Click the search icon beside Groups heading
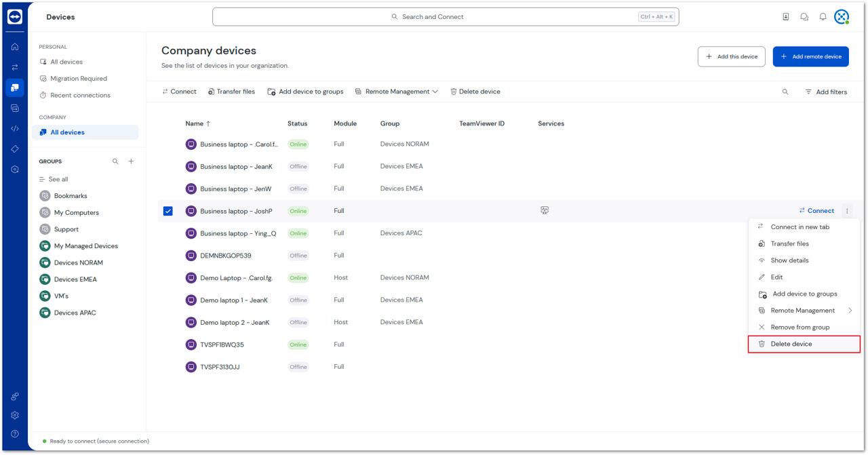This screenshot has height=455, width=868. coord(115,161)
